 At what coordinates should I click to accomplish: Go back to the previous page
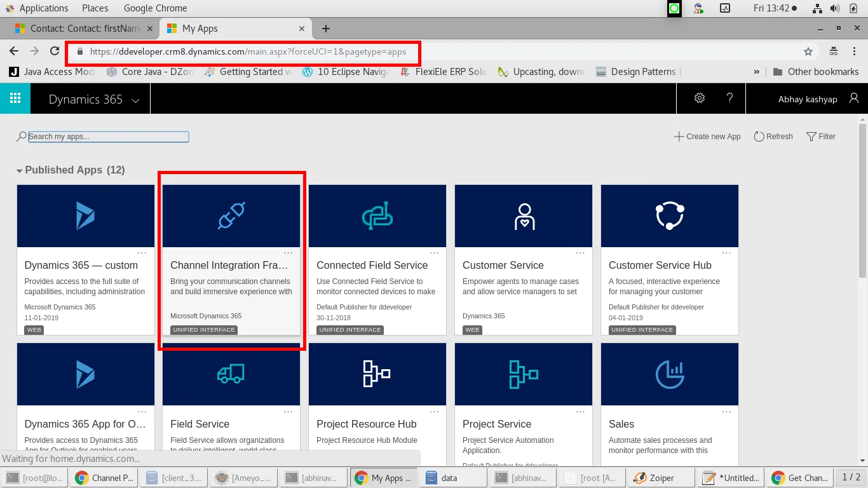(x=14, y=51)
